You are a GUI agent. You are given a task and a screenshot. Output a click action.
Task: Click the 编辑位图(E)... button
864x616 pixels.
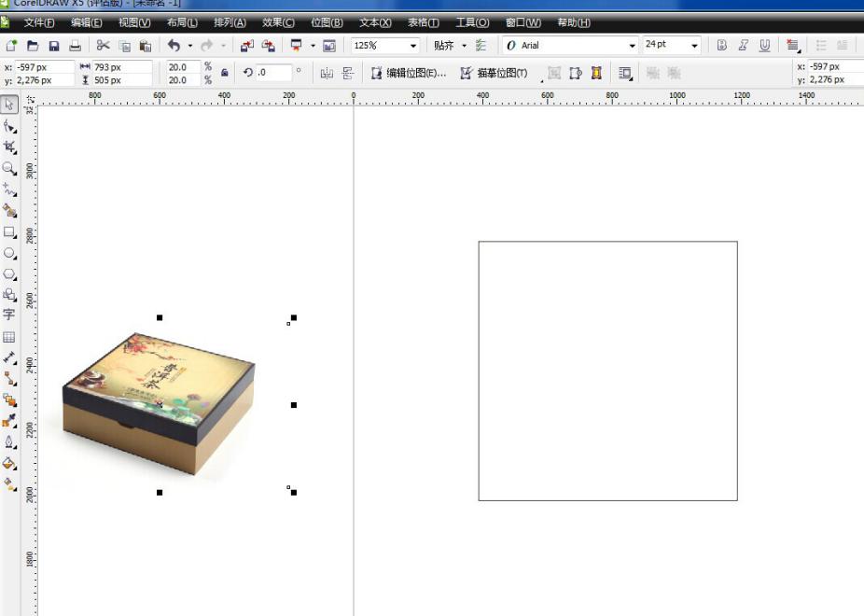coord(409,73)
